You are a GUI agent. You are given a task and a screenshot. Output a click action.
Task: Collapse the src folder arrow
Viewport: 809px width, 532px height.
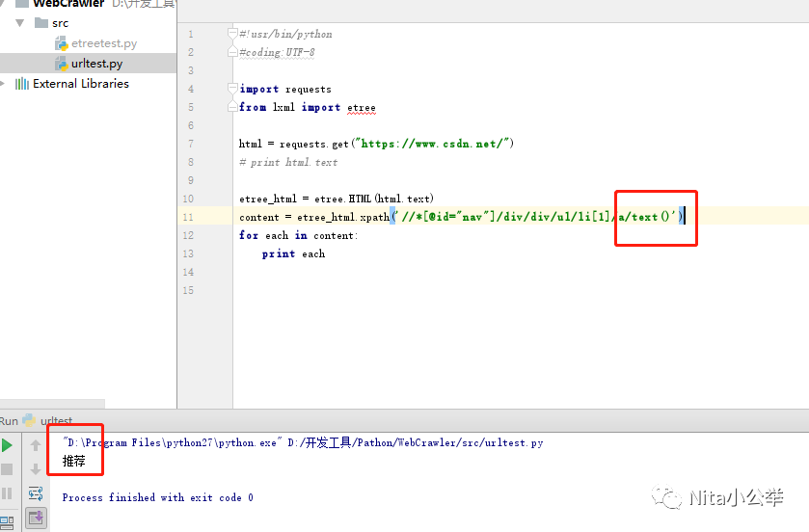[x=20, y=23]
